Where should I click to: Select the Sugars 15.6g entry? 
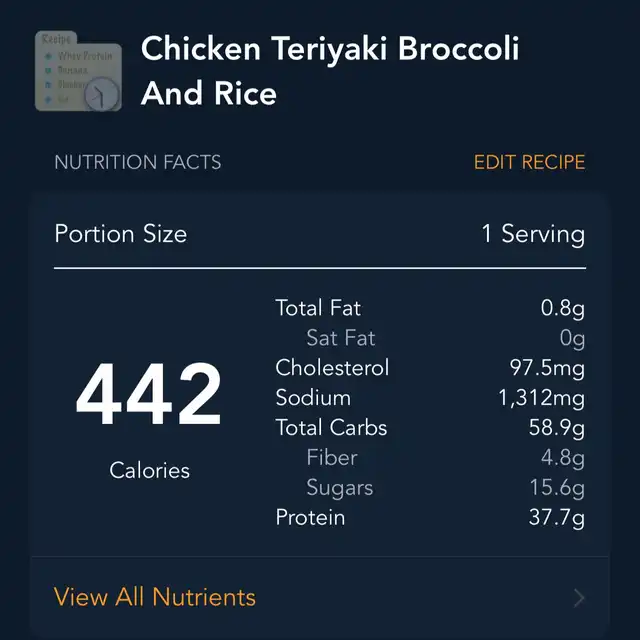point(340,488)
